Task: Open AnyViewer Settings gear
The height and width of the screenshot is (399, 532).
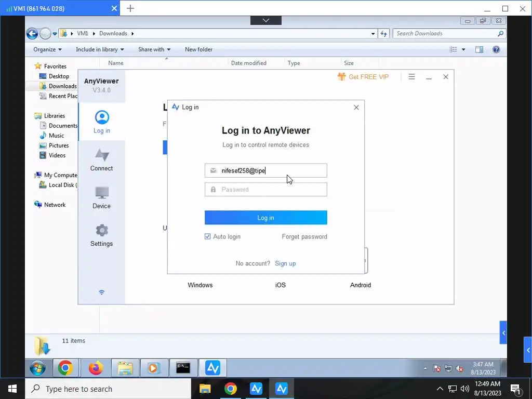Action: pyautogui.click(x=101, y=235)
